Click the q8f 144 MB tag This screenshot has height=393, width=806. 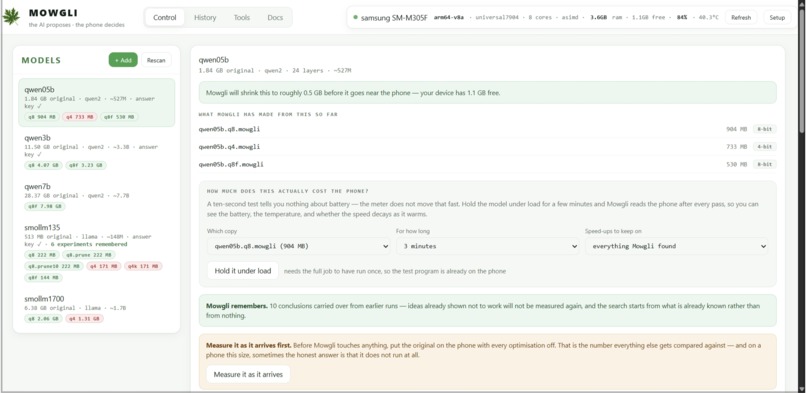[x=43, y=278]
